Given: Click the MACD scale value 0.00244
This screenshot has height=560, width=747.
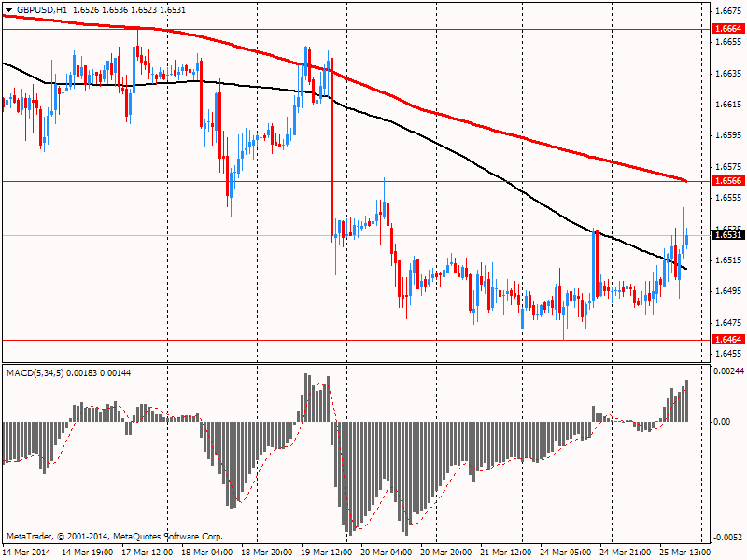Looking at the screenshot, I should (728, 371).
